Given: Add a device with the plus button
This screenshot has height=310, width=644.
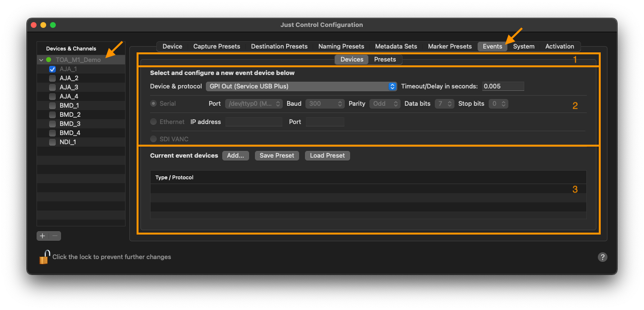Looking at the screenshot, I should 43,236.
